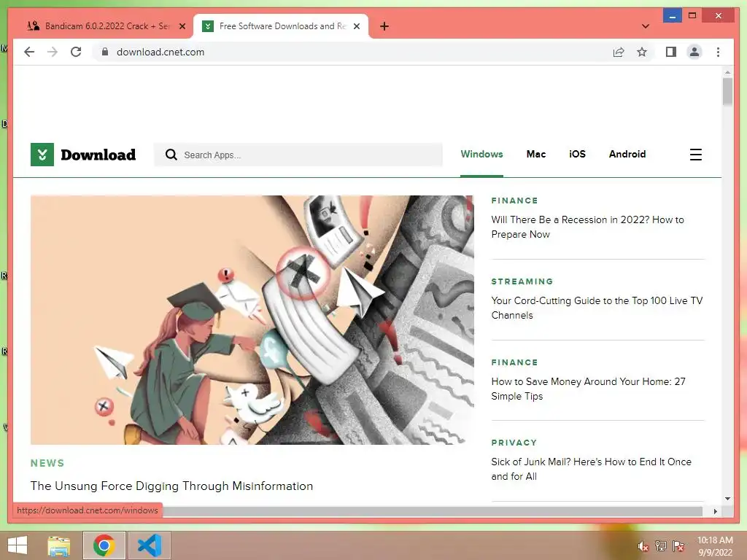The height and width of the screenshot is (560, 747).
Task: Open the Recession in 2022 article
Action: [587, 227]
